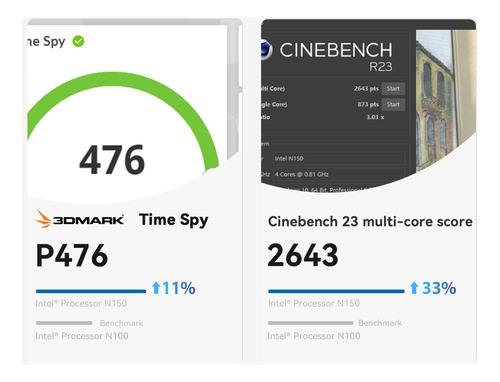Click the 873 pts single core result
The height and width of the screenshot is (382, 500).
pyautogui.click(x=368, y=105)
